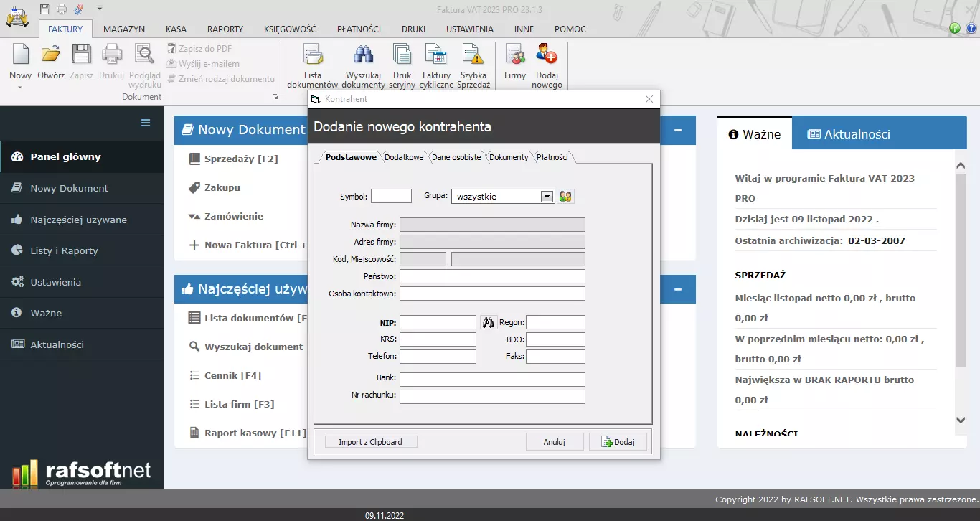
Task: Toggle the sidebar hamburger menu
Action: pyautogui.click(x=146, y=123)
